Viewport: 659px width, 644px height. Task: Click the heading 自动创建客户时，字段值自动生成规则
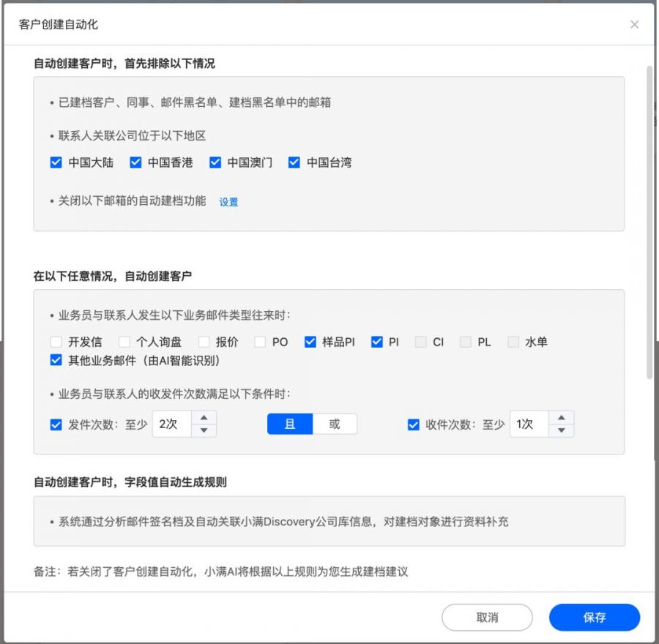[130, 482]
